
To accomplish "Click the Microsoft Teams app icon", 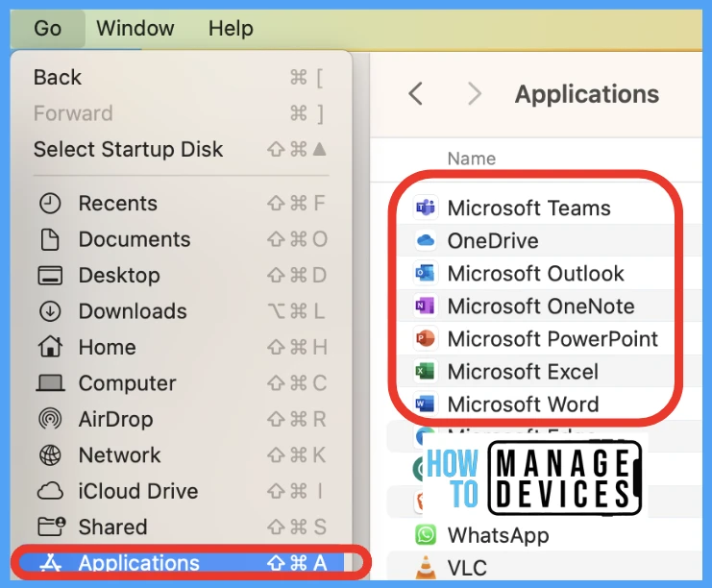I will pyautogui.click(x=426, y=208).
